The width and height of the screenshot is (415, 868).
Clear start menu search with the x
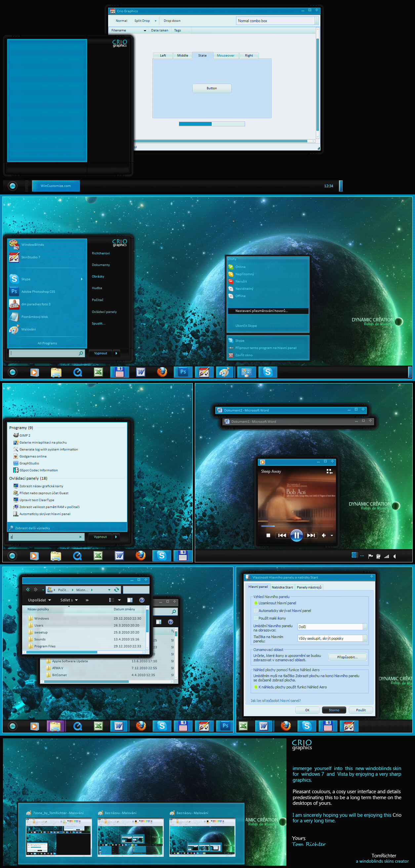[80, 537]
